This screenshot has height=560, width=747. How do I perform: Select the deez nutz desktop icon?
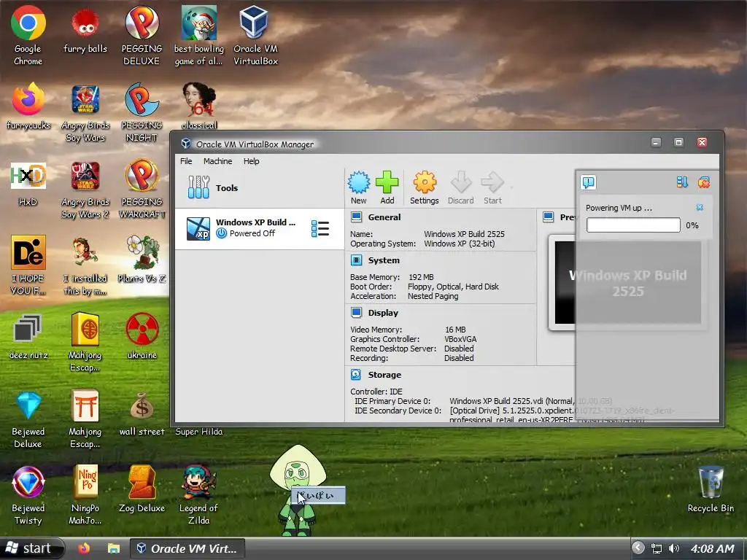point(28,336)
